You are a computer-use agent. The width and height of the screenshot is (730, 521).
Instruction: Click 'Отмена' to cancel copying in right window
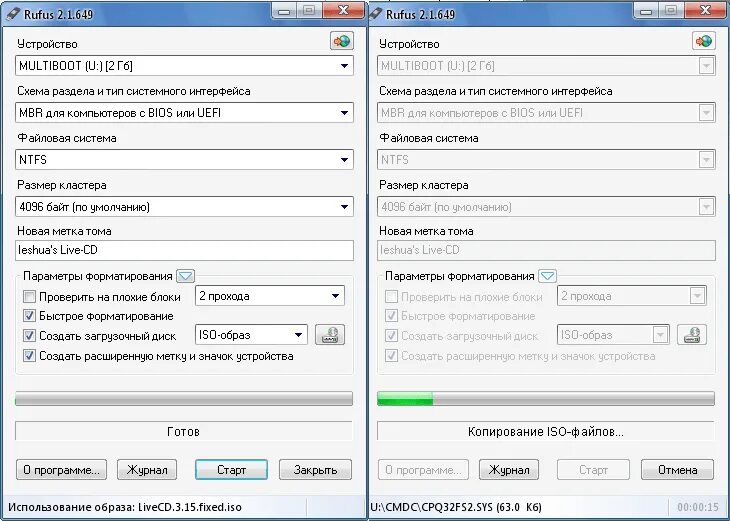[677, 469]
